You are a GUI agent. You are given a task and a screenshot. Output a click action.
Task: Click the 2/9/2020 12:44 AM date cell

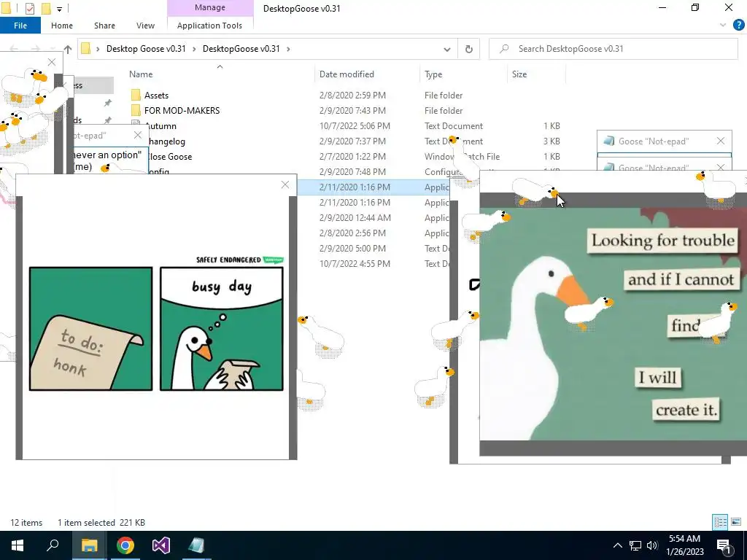click(x=355, y=217)
